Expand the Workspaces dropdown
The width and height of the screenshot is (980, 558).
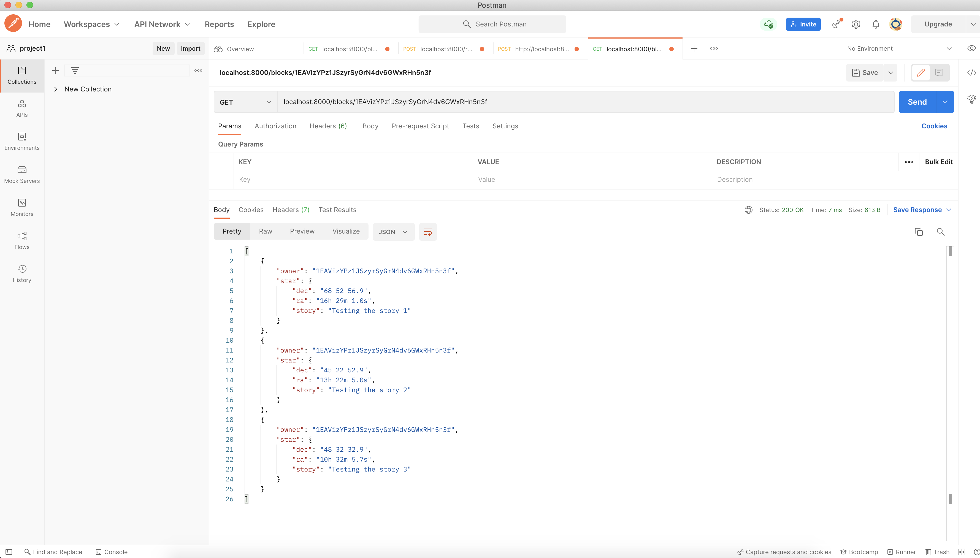[92, 24]
